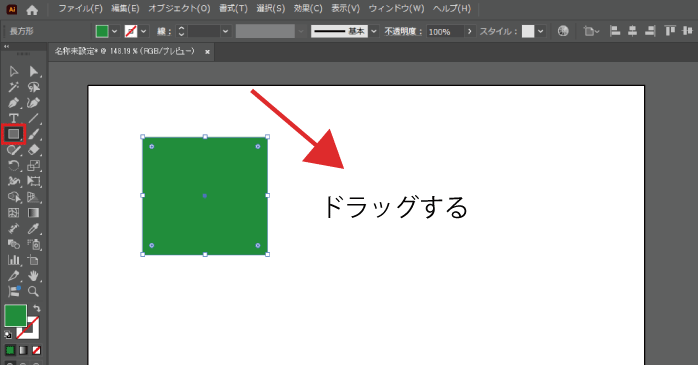The height and width of the screenshot is (365, 698).
Task: Select the Column Graph tool
Action: (x=13, y=260)
